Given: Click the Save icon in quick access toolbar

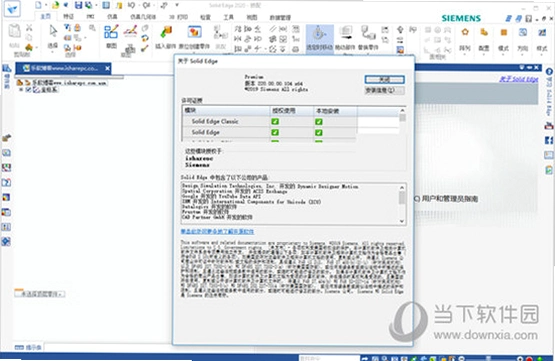Looking at the screenshot, I should (78, 5).
